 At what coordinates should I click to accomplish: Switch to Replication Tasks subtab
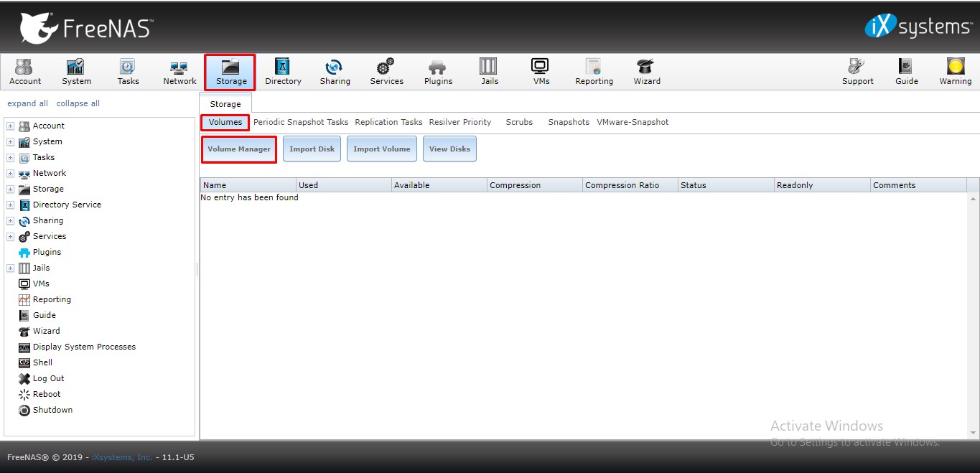click(x=388, y=122)
